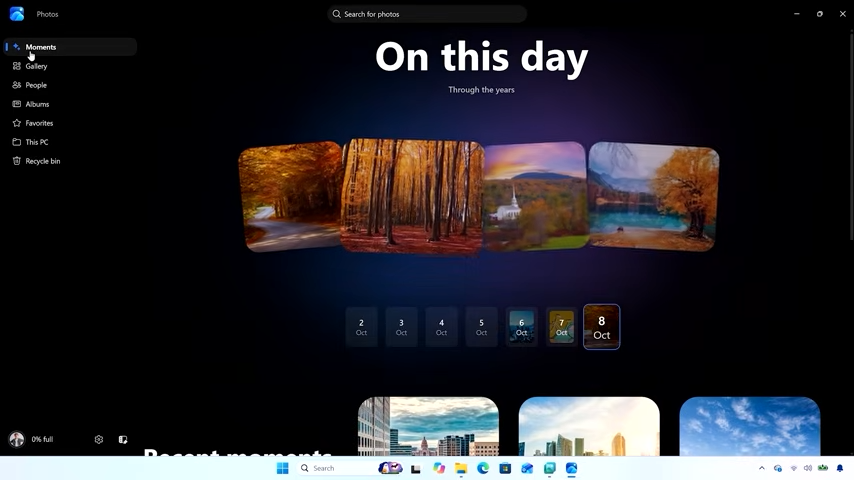Open notifications bell in taskbar
Viewport: 854px width, 480px height.
pyautogui.click(x=839, y=468)
